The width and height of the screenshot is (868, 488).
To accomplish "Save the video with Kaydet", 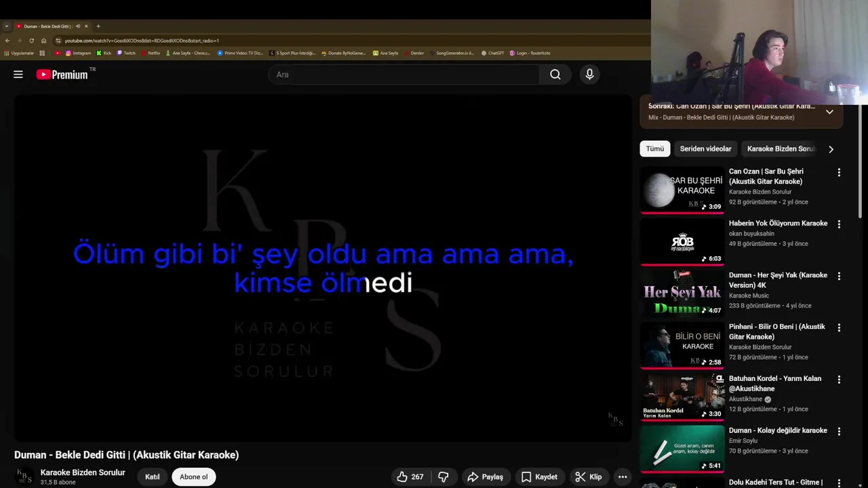I will coord(540,477).
